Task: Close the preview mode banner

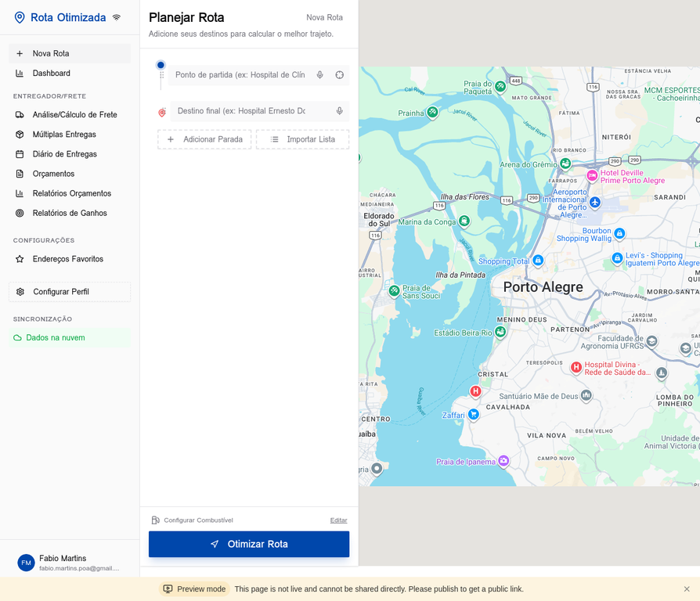Action: click(x=687, y=589)
